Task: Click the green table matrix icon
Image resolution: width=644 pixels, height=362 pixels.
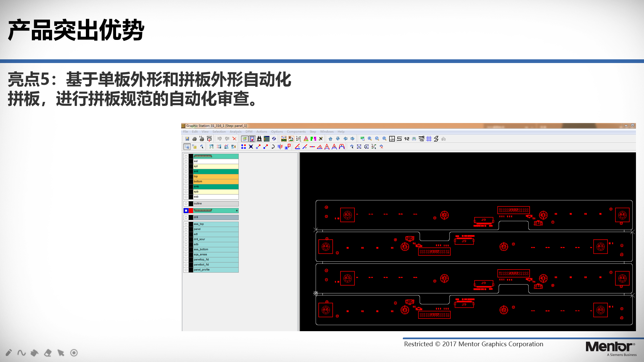Action: (x=267, y=139)
